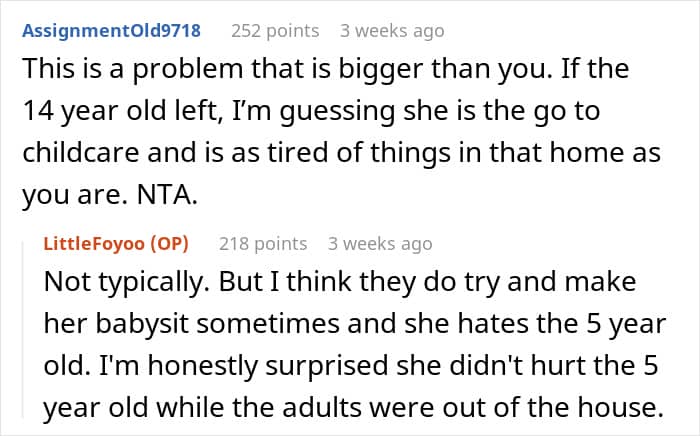
Task: Click the phrase '14 year old left'
Action: (x=120, y=111)
